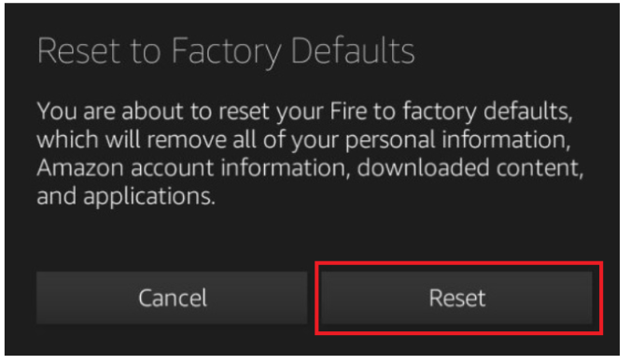Screen dimensions: 644x364
Task: Choose Reset in the confirmation dialog
Action: pyautogui.click(x=456, y=298)
